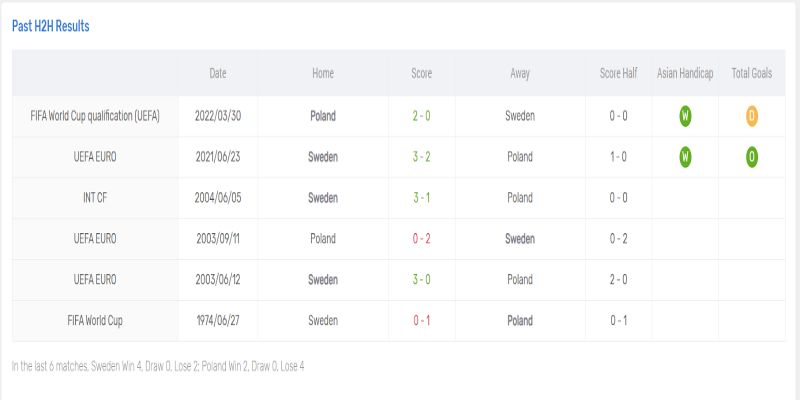Click the 0 - 1 score of the 1974 match
Viewport: 800px width, 400px height.
point(422,321)
